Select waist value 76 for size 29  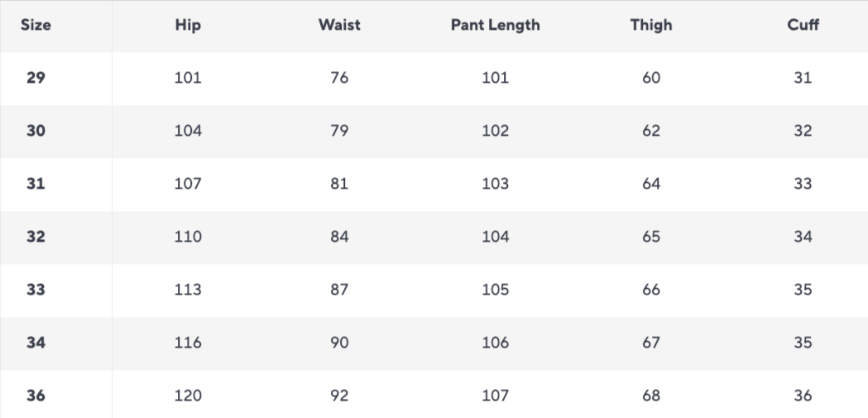pyautogui.click(x=339, y=78)
